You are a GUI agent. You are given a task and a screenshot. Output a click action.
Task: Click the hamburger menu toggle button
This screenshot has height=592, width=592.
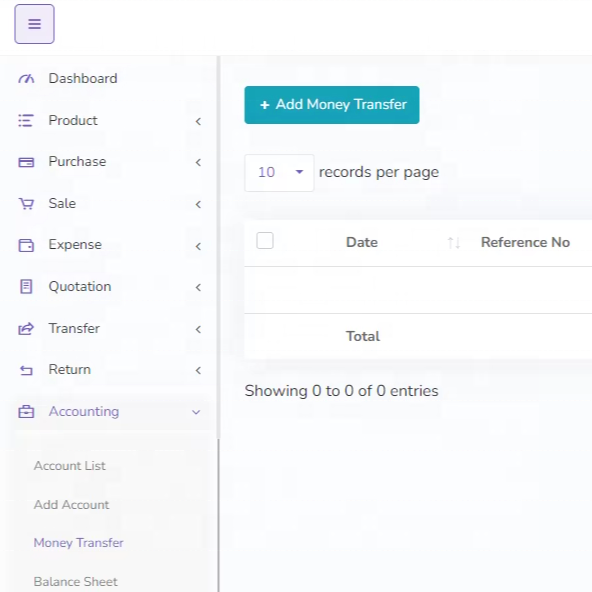click(x=34, y=24)
